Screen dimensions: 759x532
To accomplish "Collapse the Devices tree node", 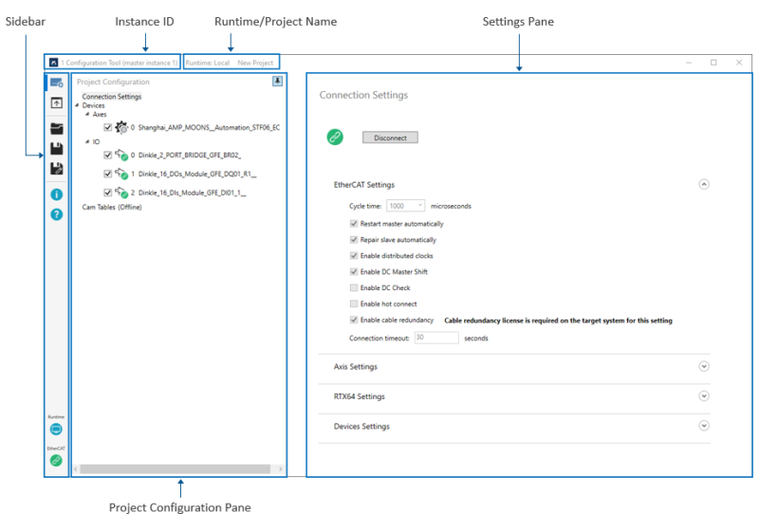I will 77,105.
